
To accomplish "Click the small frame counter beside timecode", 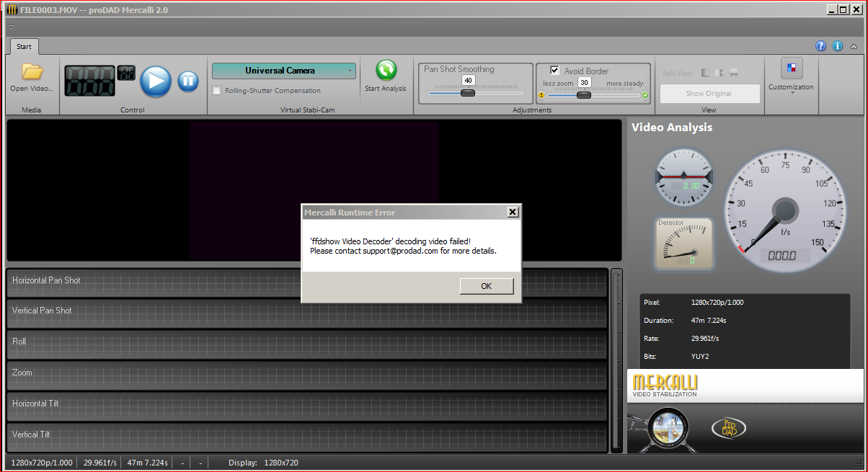I will pyautogui.click(x=126, y=73).
